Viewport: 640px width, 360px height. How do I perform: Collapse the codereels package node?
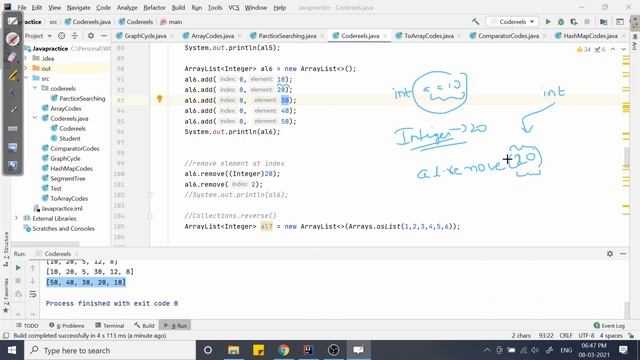pyautogui.click(x=35, y=88)
